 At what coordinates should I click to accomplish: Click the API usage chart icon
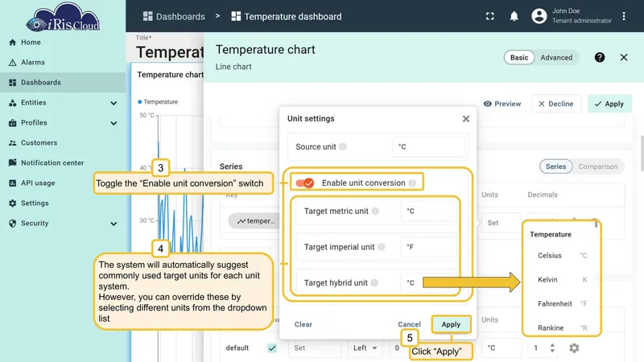pos(12,183)
